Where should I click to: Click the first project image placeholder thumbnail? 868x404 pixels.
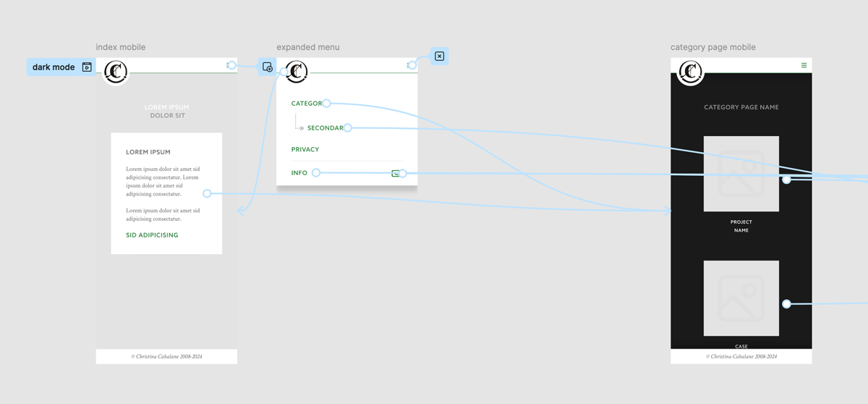point(741,174)
